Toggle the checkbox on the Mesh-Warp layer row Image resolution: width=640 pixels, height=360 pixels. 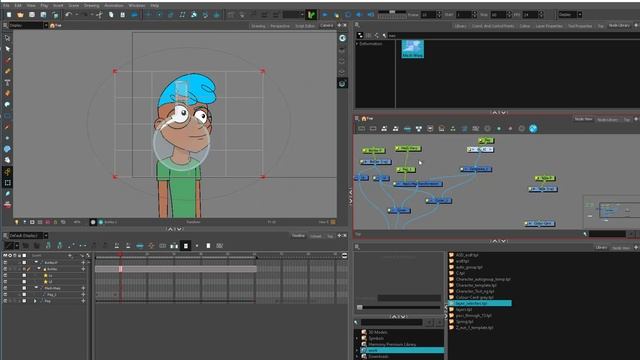click(x=24, y=288)
